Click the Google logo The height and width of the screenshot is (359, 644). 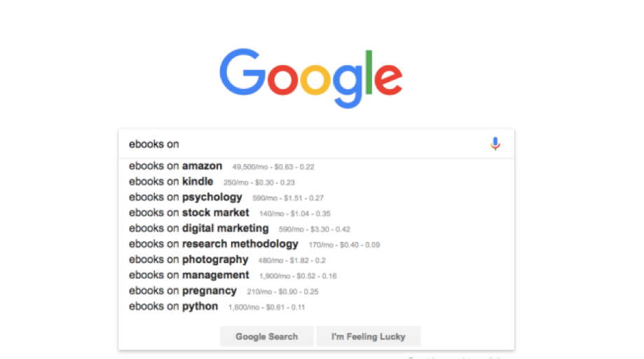pos(311,78)
